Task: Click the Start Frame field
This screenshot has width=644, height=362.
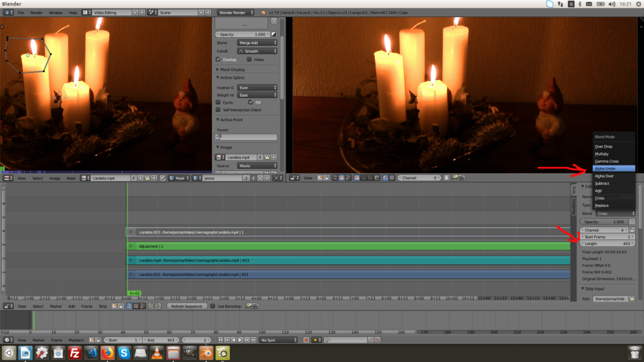Action: tap(608, 237)
